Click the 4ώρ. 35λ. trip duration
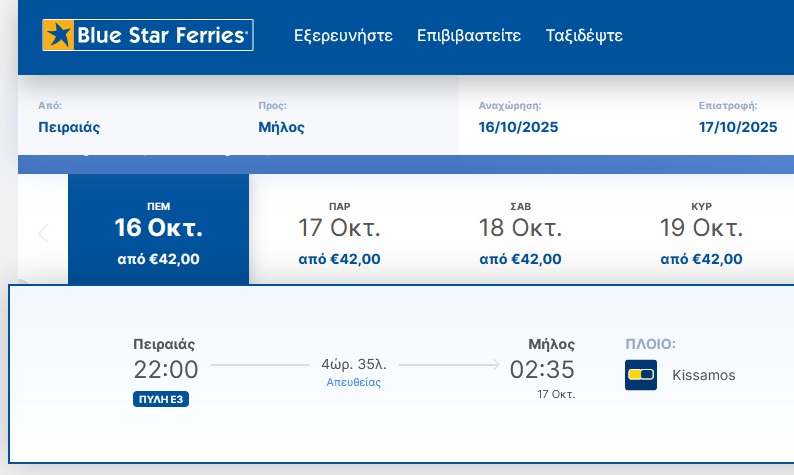Screen dimensions: 794x475 [x=354, y=364]
